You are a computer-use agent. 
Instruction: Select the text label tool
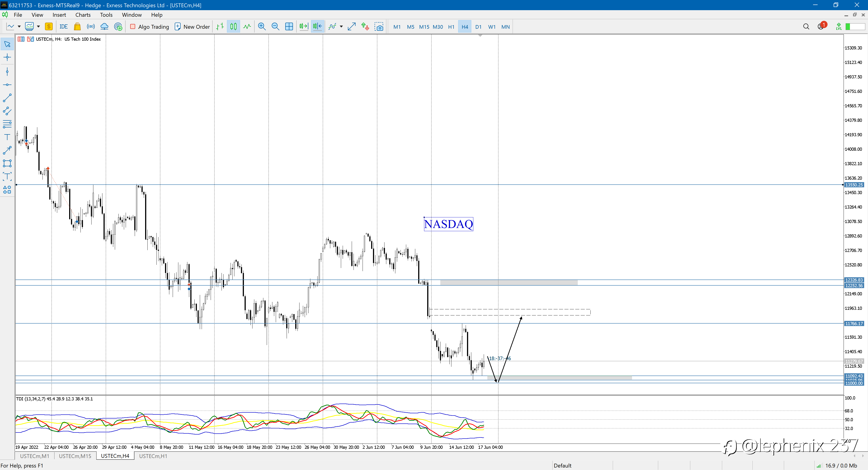coord(7,176)
